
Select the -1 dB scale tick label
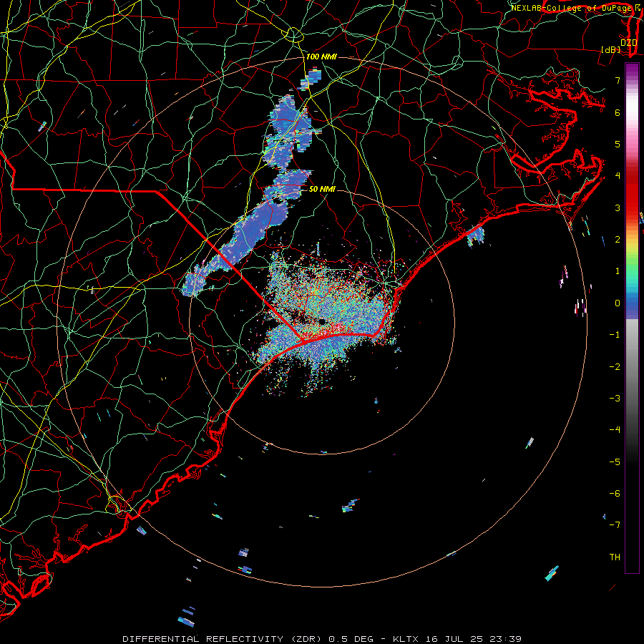click(615, 335)
